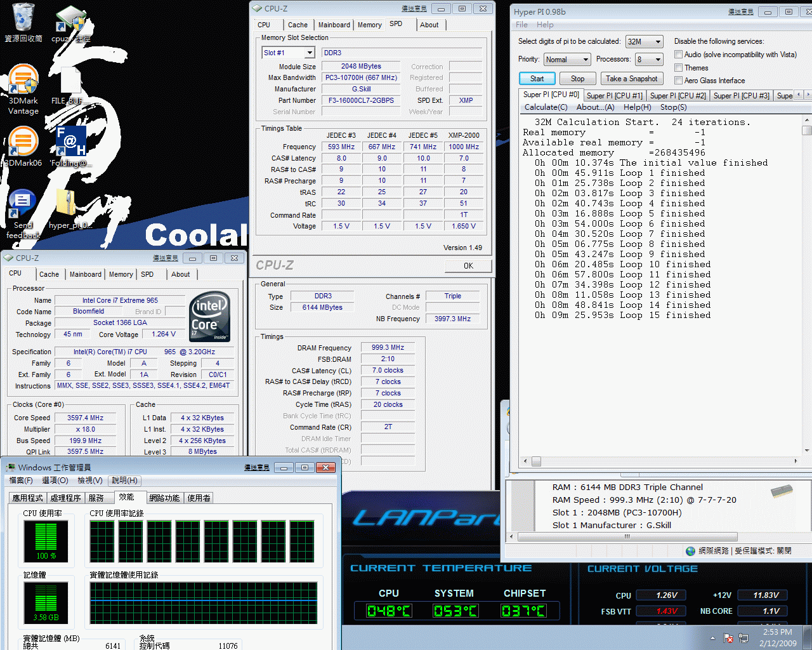
Task: Open the 檢視(V) menu in Task Manager
Action: (90, 481)
